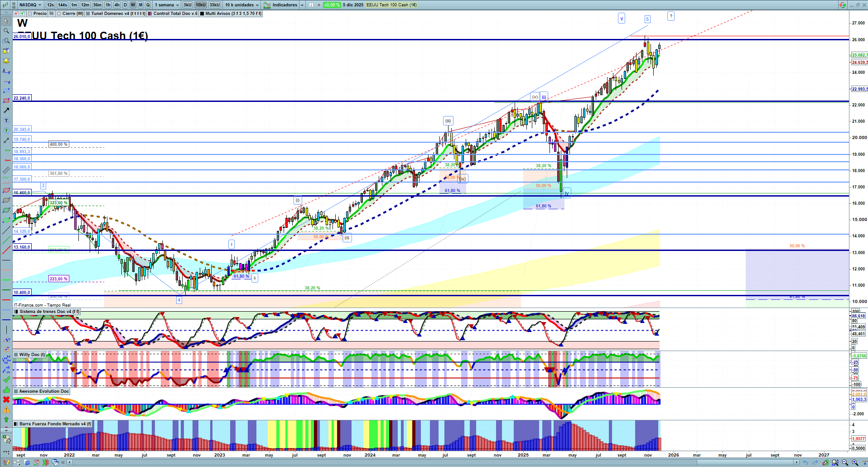The height and width of the screenshot is (467, 868).
Task: Select the black arrow drawing tool
Action: [6, 111]
